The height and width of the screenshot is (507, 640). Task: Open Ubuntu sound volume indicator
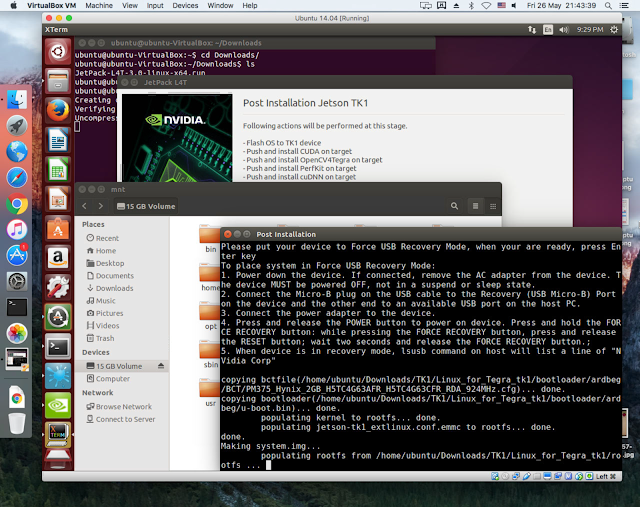pyautogui.click(x=564, y=30)
